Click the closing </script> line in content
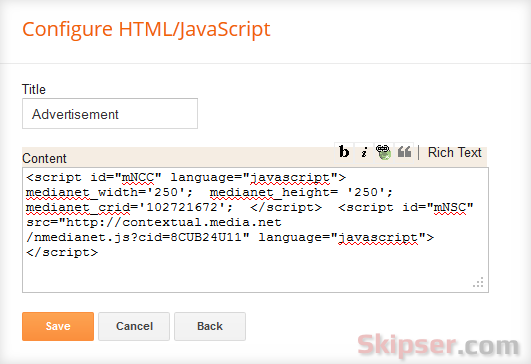Screen dimensions: 531x364 point(62,253)
